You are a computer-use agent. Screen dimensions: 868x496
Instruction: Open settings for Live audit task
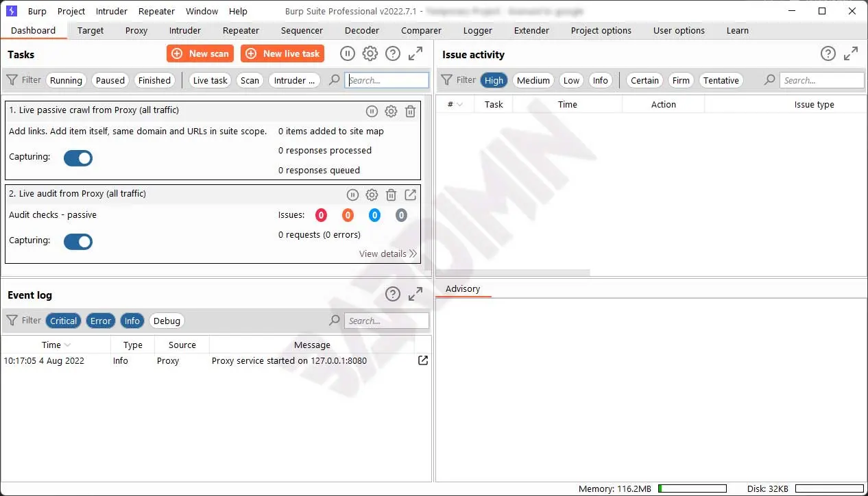pos(372,195)
